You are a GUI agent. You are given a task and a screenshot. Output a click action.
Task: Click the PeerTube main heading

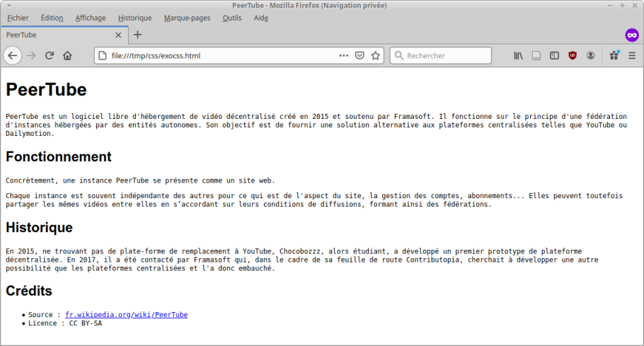point(47,89)
